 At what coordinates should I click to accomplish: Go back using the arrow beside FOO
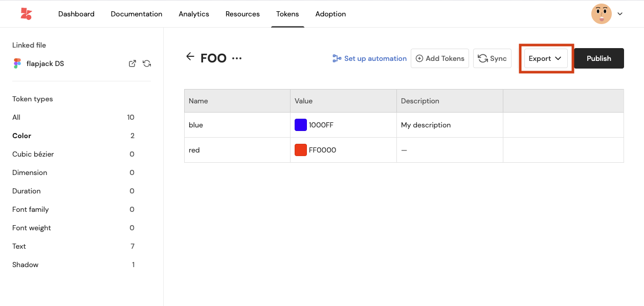190,57
